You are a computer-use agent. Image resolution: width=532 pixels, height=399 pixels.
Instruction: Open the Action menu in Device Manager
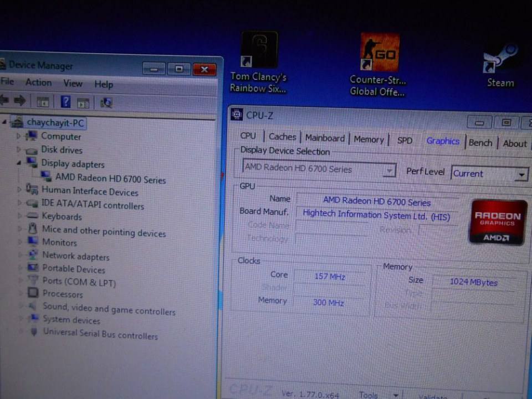tap(39, 82)
